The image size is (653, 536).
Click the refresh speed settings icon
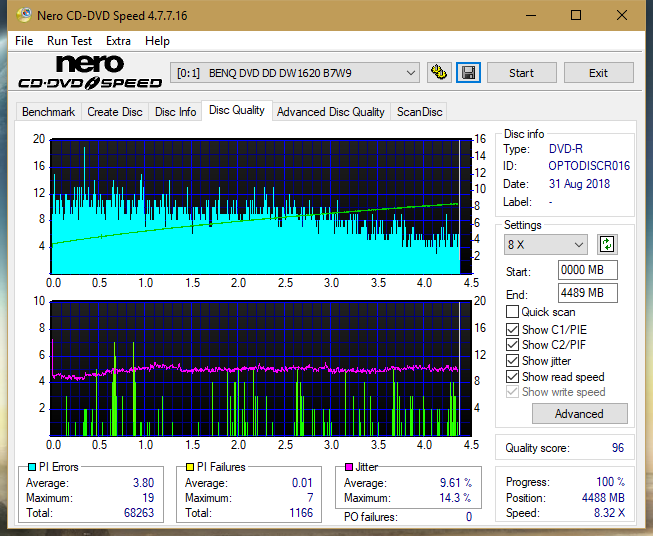click(x=607, y=244)
